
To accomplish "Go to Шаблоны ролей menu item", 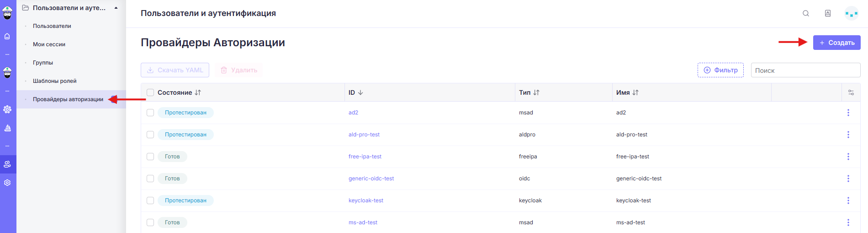I will click(55, 81).
